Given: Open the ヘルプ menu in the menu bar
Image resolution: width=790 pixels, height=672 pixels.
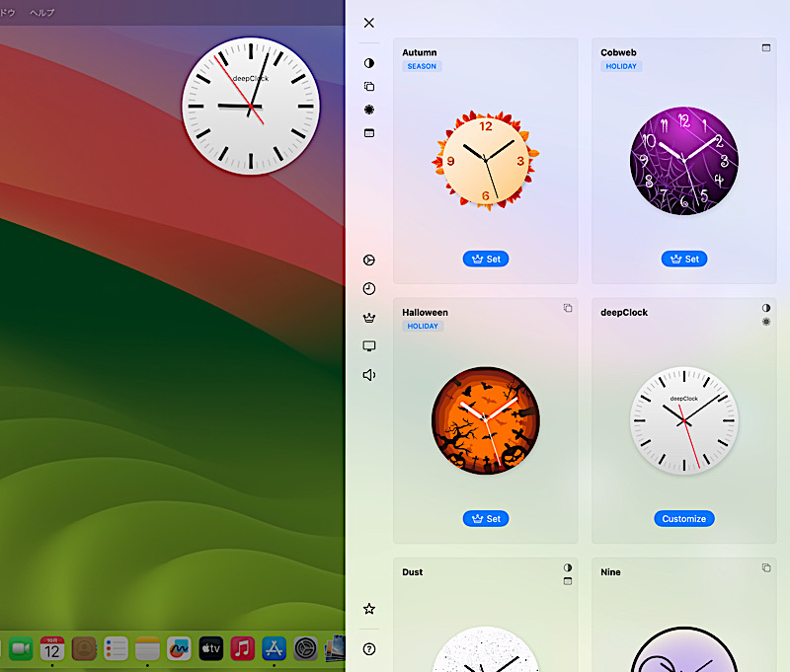Looking at the screenshot, I should (x=39, y=13).
